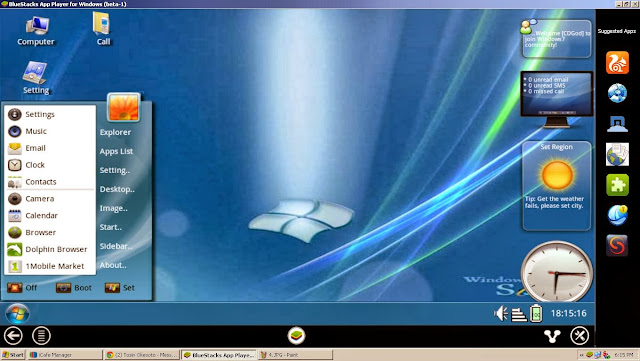Click the Windows orb start button
Image resolution: width=640 pixels, height=361 pixels.
[18, 314]
